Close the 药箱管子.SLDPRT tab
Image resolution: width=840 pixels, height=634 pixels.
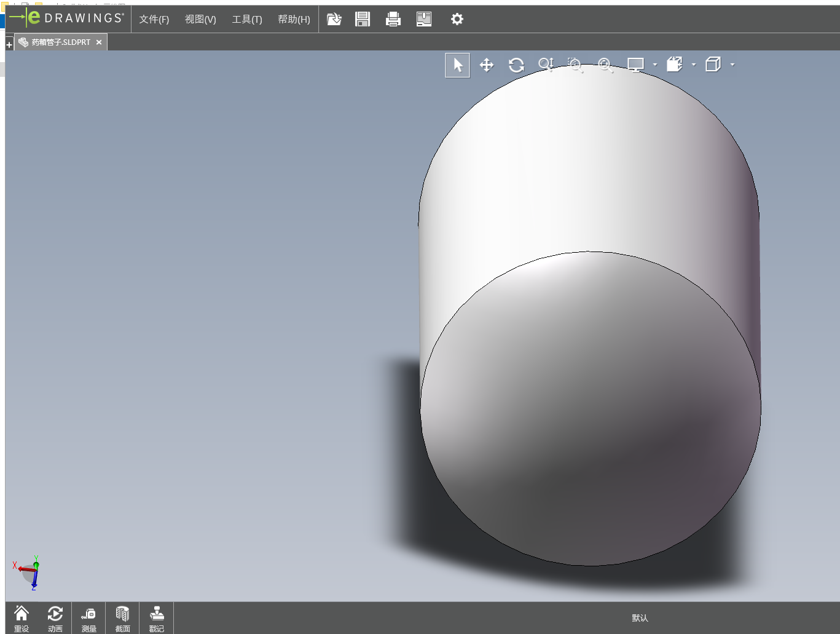[x=99, y=42]
